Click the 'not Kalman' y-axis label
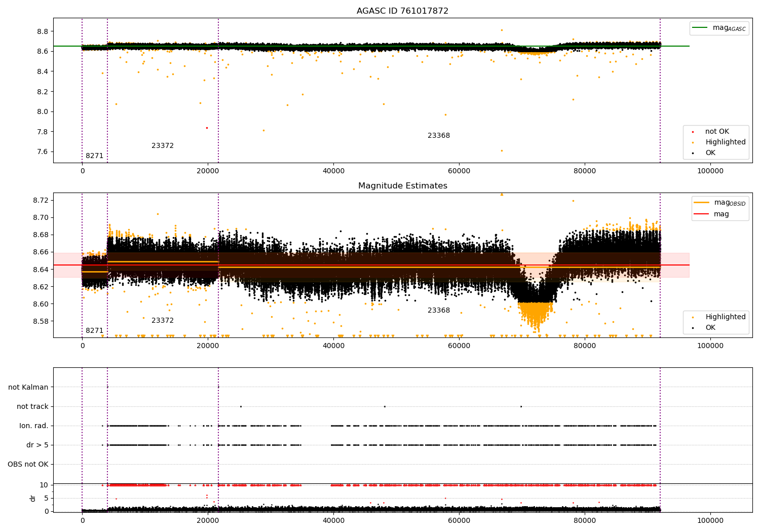760x532 pixels. coord(28,387)
